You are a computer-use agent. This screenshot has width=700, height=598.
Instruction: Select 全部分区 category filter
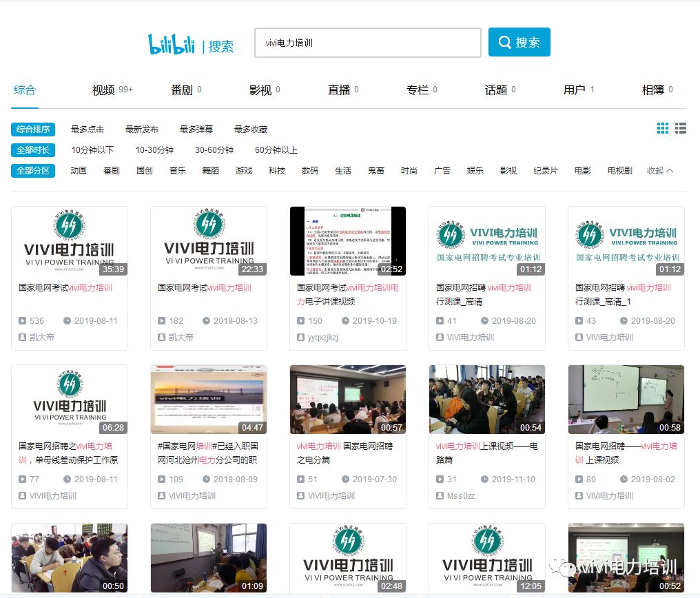click(x=33, y=170)
